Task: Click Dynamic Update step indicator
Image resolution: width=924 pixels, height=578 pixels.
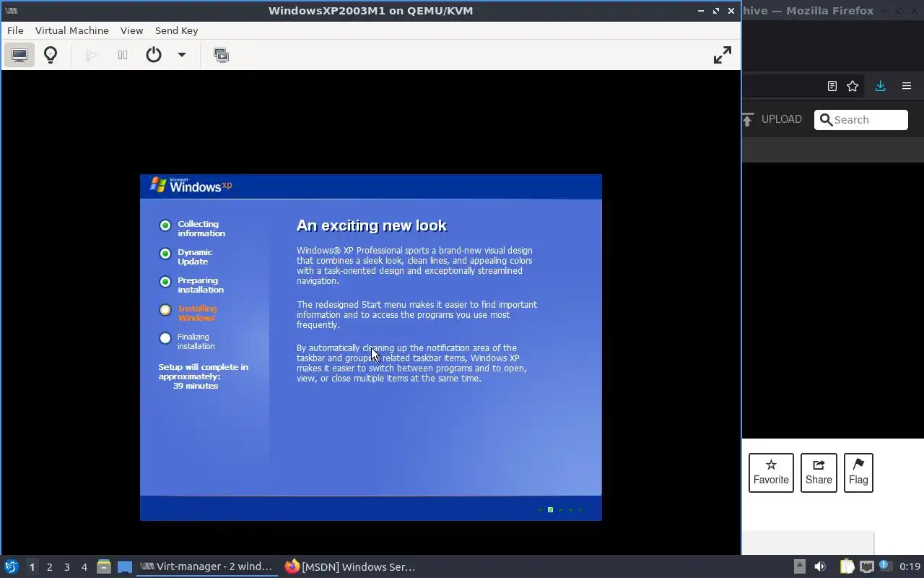Action: 165,254
